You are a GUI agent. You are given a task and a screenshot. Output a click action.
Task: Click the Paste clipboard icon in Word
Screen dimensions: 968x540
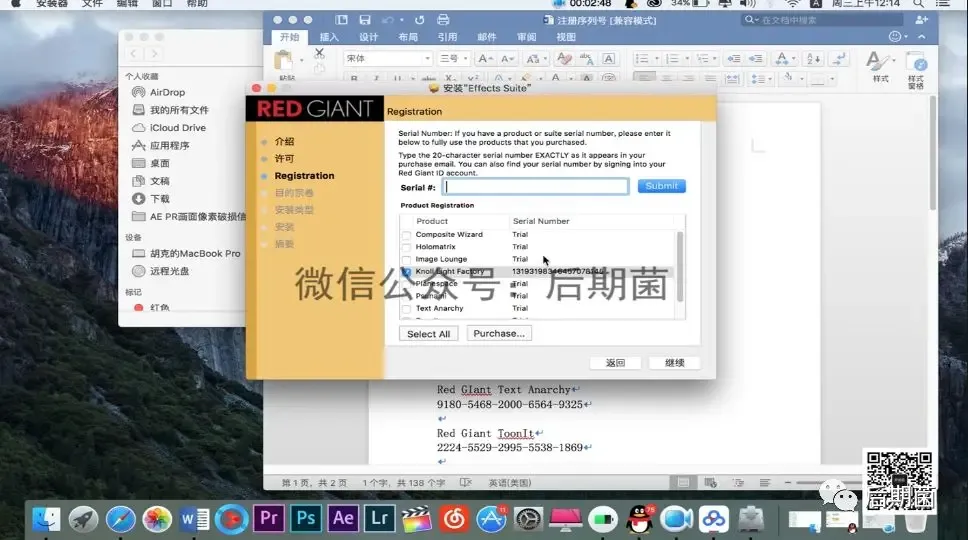pos(283,61)
